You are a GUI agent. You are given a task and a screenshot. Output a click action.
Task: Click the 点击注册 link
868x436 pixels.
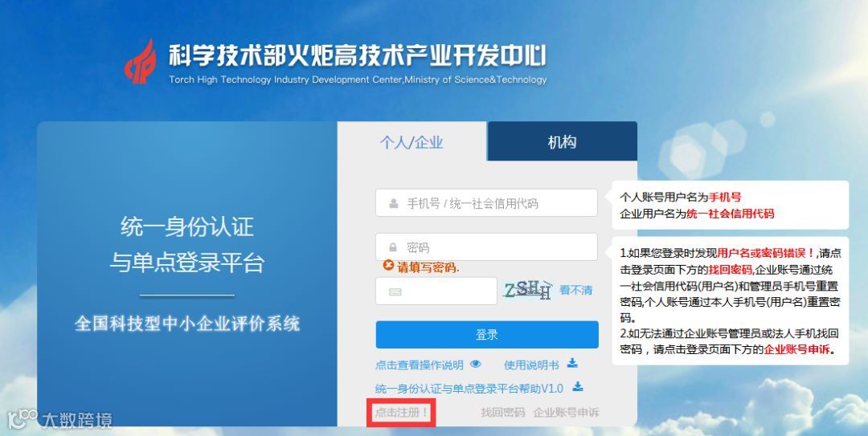point(401,412)
